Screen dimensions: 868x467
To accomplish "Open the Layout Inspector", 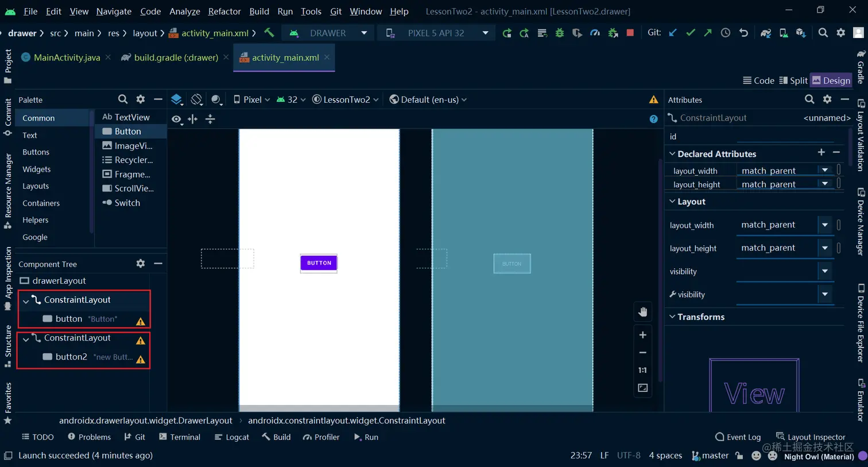I will (x=811, y=437).
